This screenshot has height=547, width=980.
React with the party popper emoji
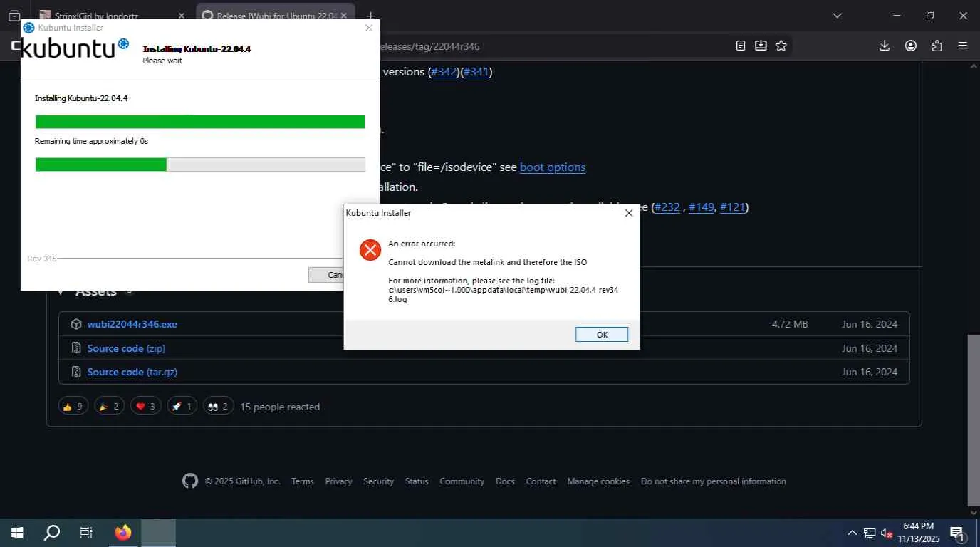click(109, 407)
